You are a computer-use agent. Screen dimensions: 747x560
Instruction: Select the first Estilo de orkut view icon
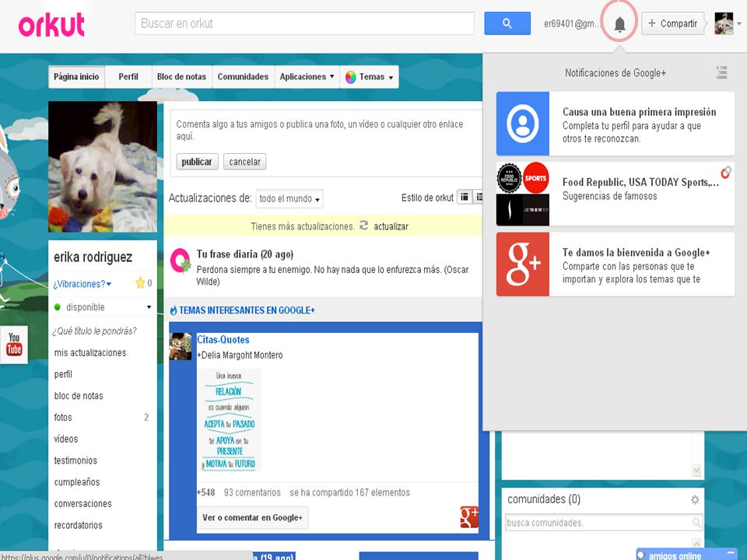coord(464,196)
